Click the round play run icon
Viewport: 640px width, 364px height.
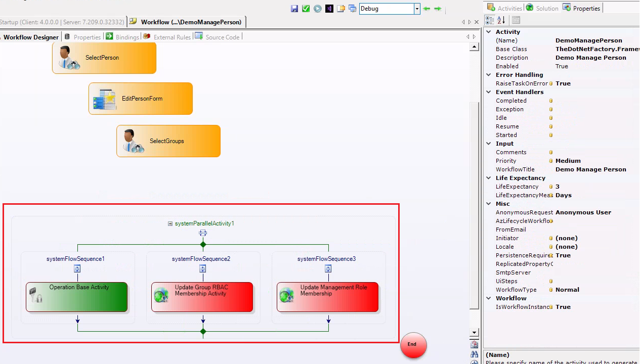(x=318, y=9)
